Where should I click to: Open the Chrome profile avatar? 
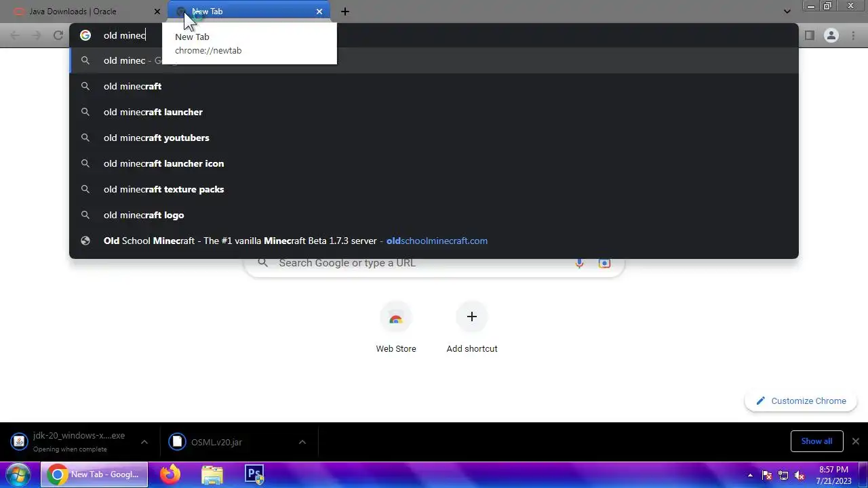[831, 35]
